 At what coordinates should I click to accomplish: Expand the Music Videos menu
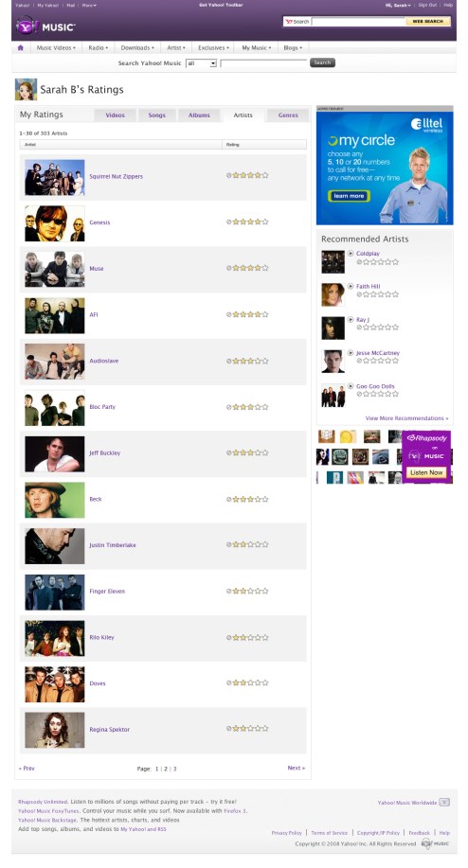[56, 47]
